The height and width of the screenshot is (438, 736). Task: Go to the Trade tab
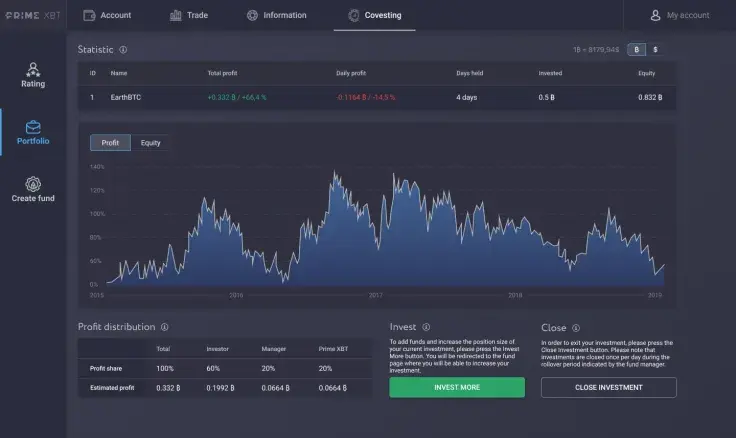pyautogui.click(x=189, y=16)
